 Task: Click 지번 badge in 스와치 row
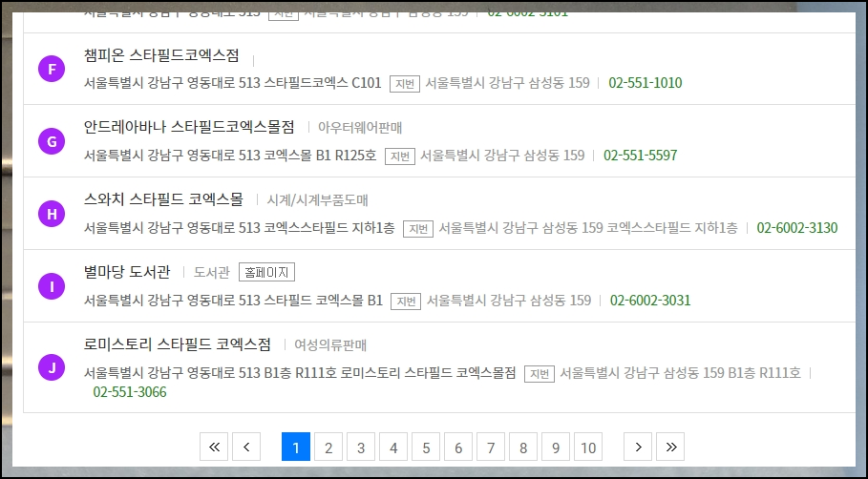click(418, 228)
